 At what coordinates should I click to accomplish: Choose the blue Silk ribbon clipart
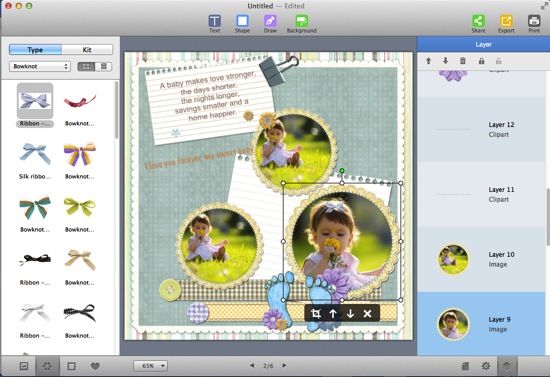[35, 154]
